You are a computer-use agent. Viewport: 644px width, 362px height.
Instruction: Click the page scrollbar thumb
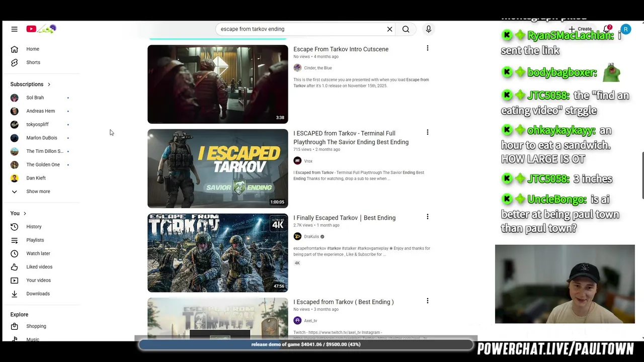[642, 175]
